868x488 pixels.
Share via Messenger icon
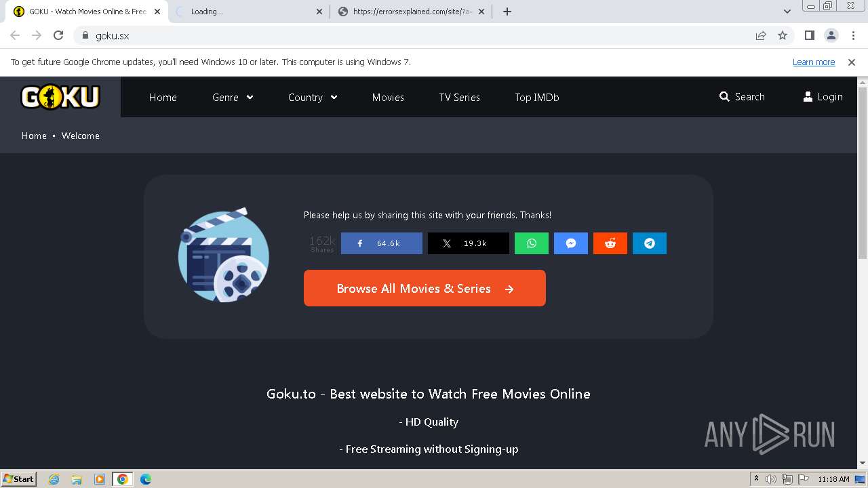pos(571,243)
